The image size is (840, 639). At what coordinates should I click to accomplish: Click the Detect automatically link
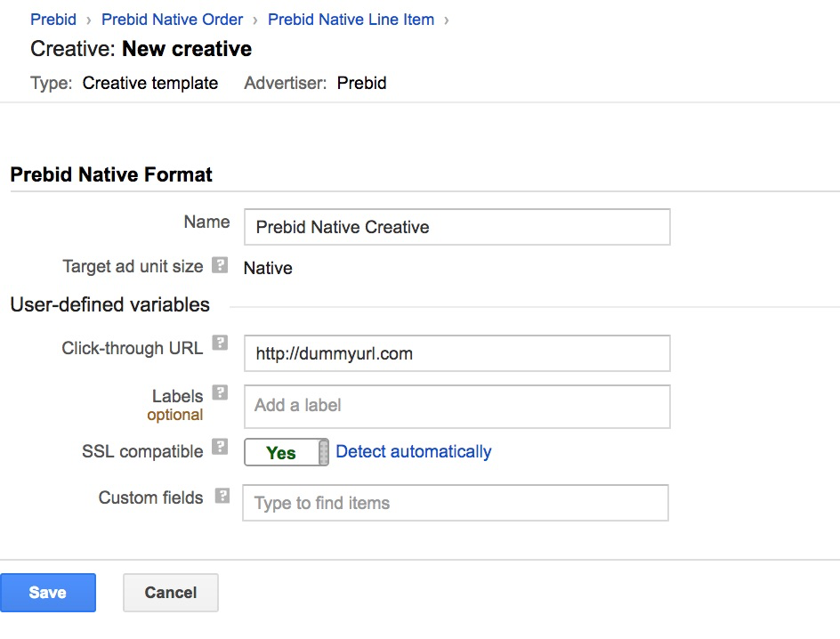click(413, 451)
